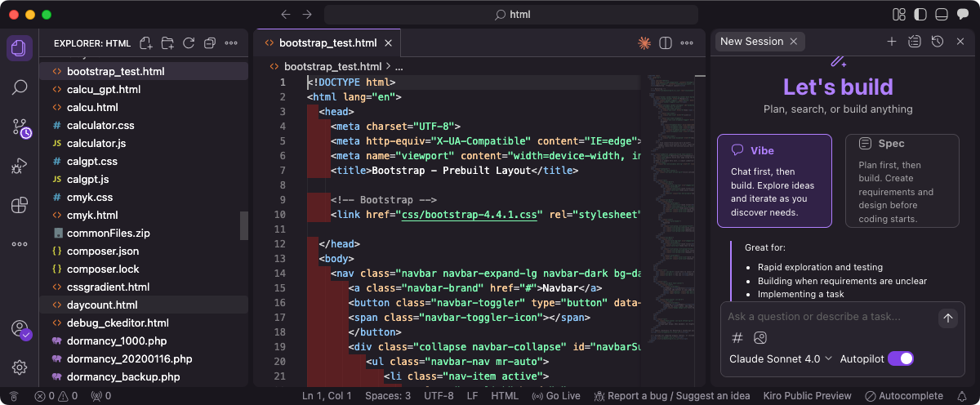Split the editor to the right

click(666, 43)
